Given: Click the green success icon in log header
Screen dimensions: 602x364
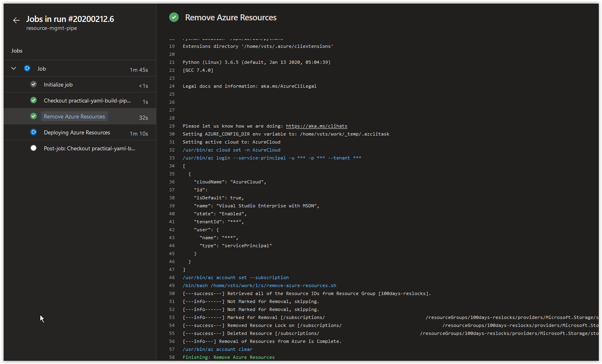Looking at the screenshot, I should coord(174,17).
